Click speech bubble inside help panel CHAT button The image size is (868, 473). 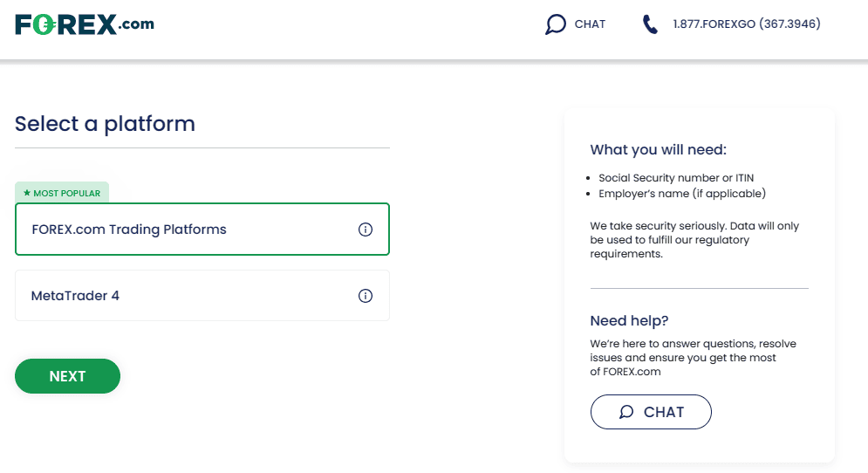click(626, 412)
